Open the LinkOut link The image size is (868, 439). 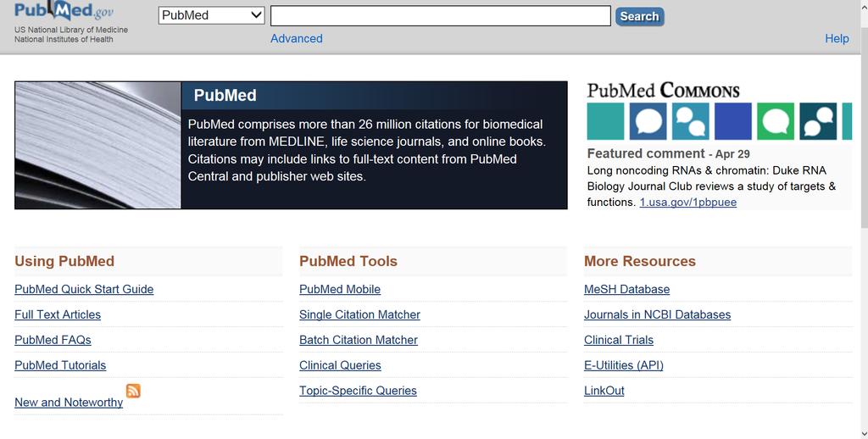tap(604, 392)
